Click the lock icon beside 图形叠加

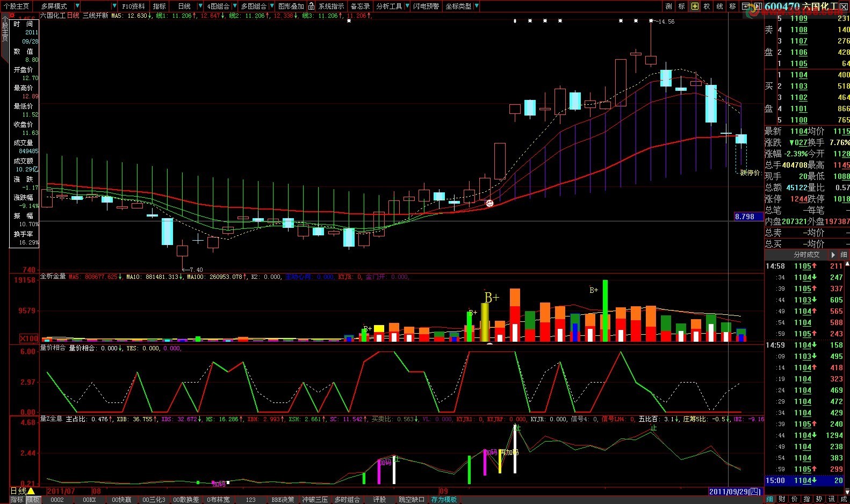pyautogui.click(x=311, y=6)
